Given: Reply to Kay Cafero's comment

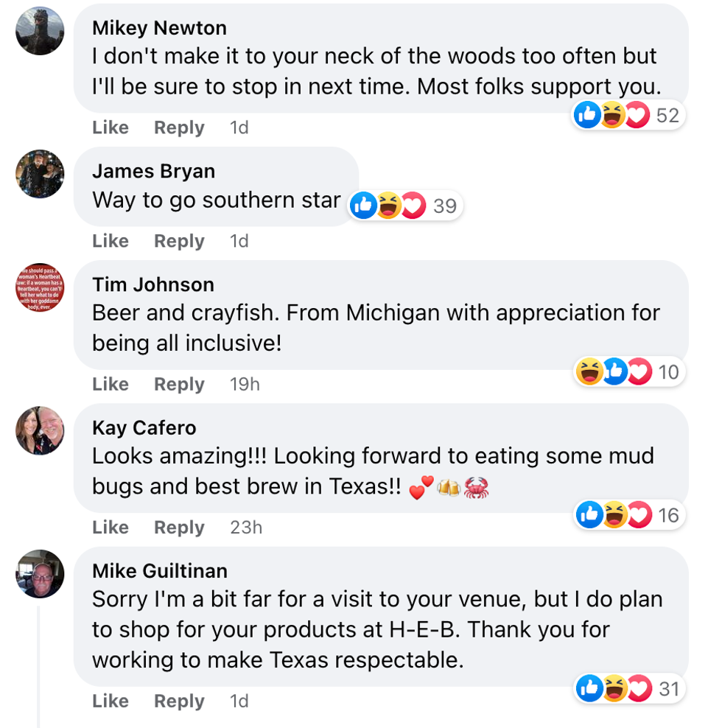Looking at the screenshot, I should (x=178, y=528).
